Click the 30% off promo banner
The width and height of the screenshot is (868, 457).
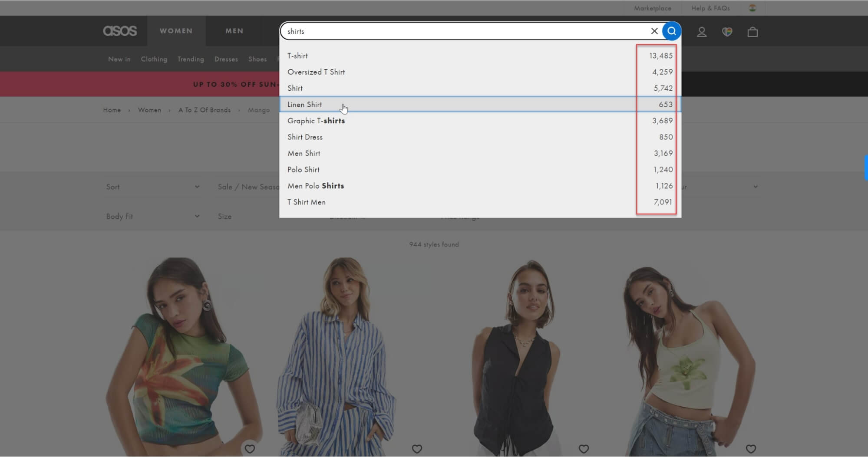(234, 84)
